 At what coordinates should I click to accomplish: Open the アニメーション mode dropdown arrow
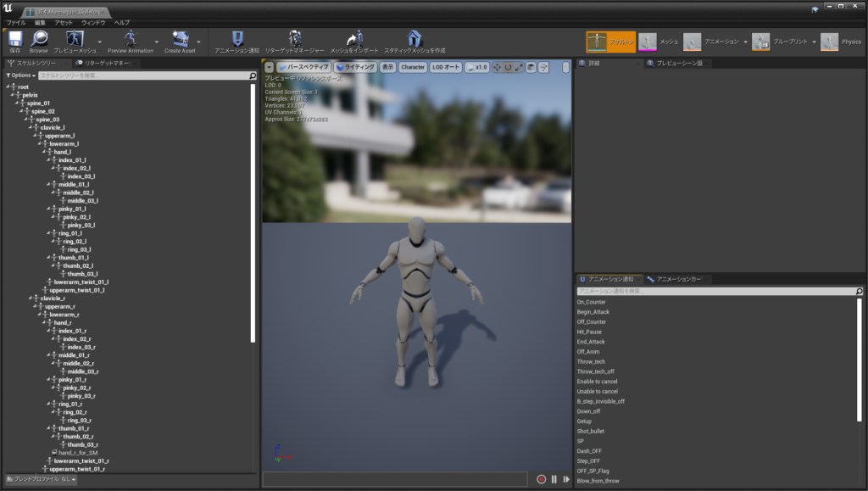pos(745,42)
